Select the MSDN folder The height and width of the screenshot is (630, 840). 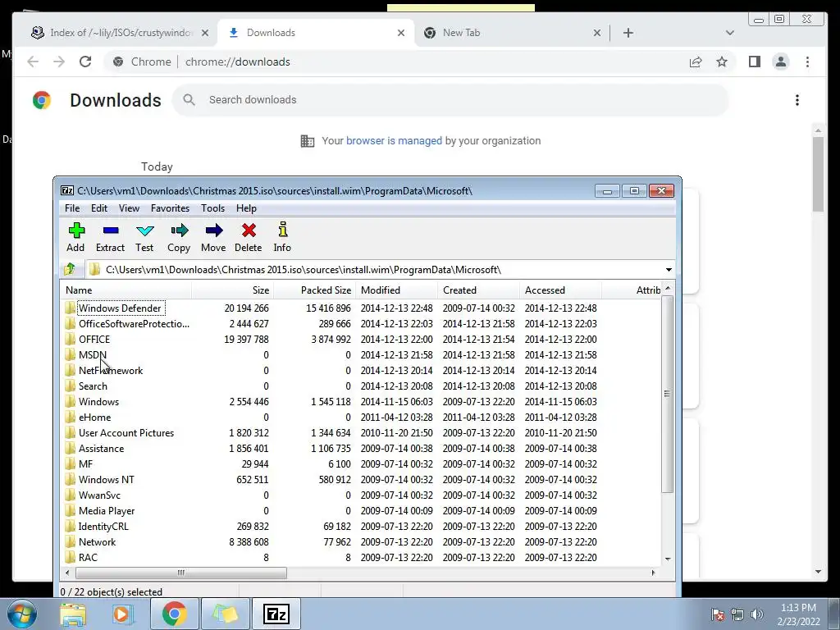[x=93, y=354]
